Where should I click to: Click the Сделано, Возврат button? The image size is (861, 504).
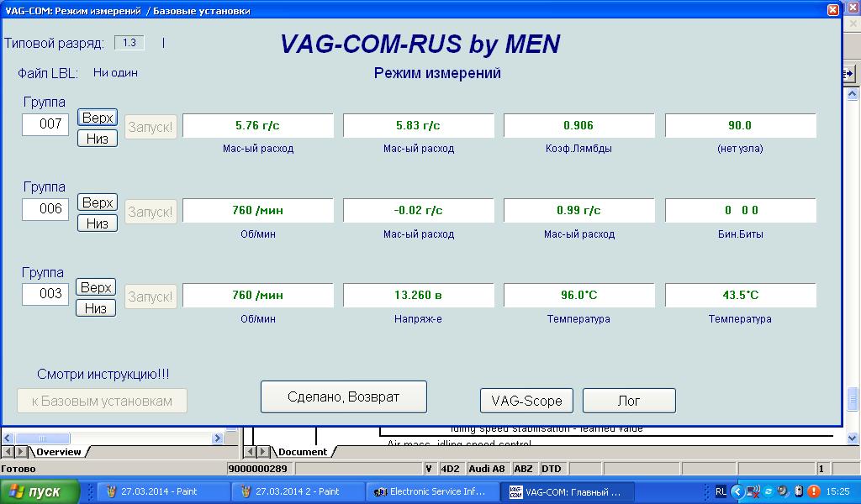[x=344, y=396]
